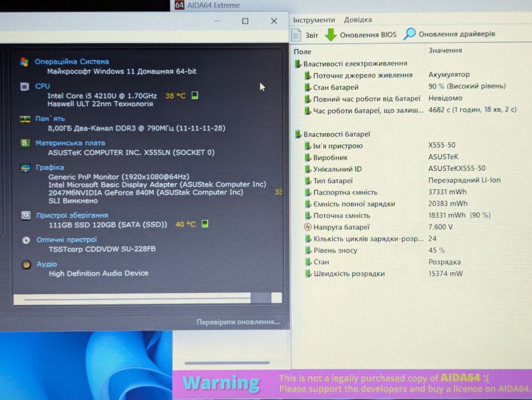Click battery icon beside Стан row
The height and width of the screenshot is (400, 532).
[x=307, y=262]
